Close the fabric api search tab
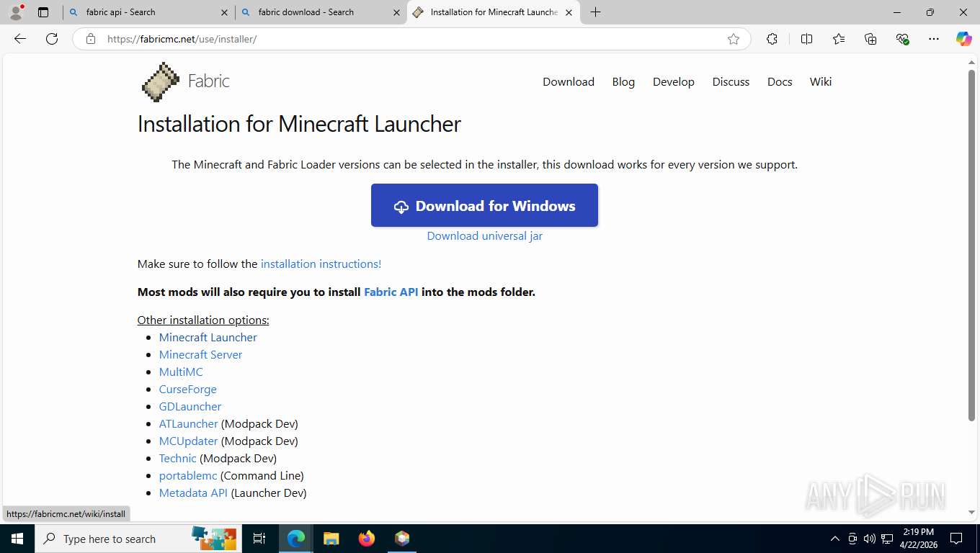The image size is (980, 553). point(224,12)
